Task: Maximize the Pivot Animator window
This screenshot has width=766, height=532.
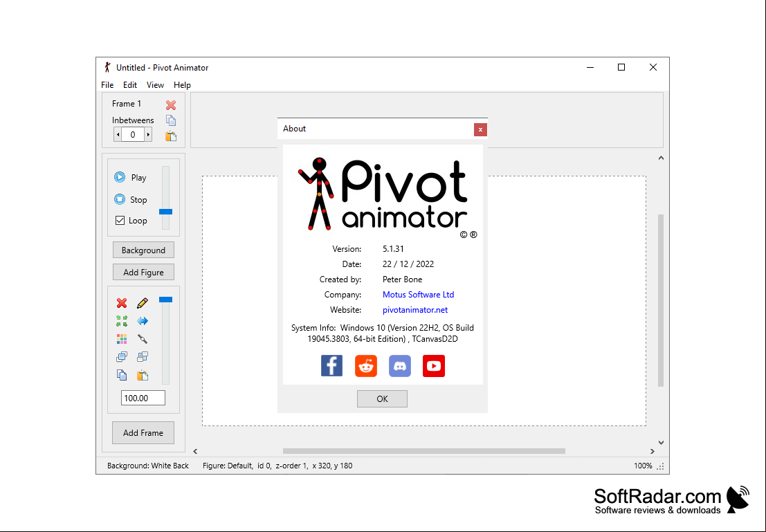Action: pyautogui.click(x=621, y=67)
